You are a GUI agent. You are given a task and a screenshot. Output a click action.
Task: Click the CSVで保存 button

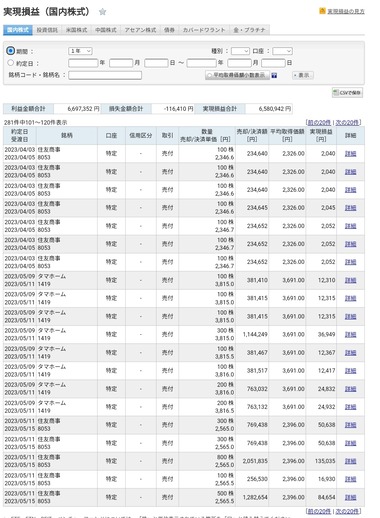click(347, 93)
